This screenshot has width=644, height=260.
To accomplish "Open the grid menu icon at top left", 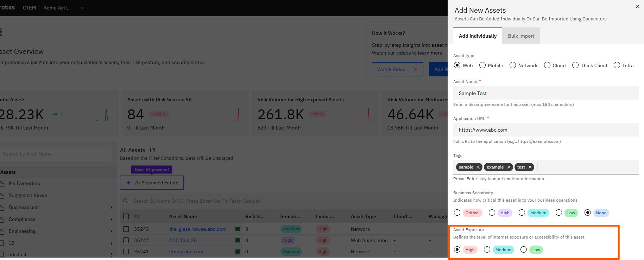I will 1,32.
